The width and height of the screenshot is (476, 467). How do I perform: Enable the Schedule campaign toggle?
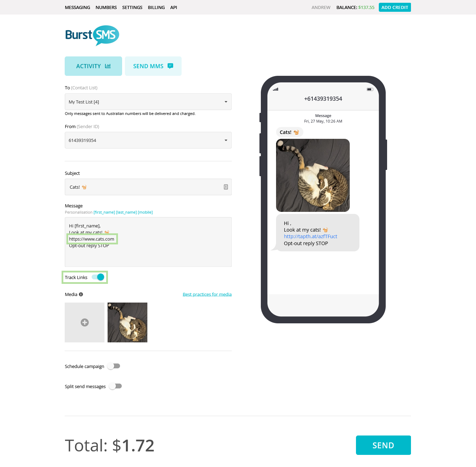coord(113,366)
